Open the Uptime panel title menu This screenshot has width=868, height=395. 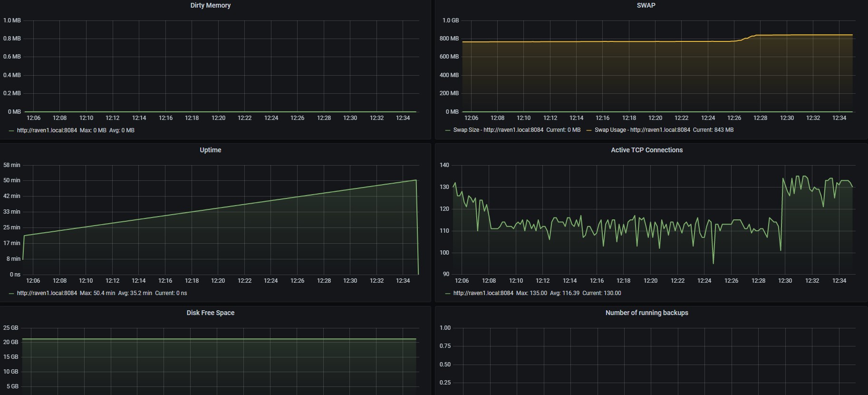[211, 150]
